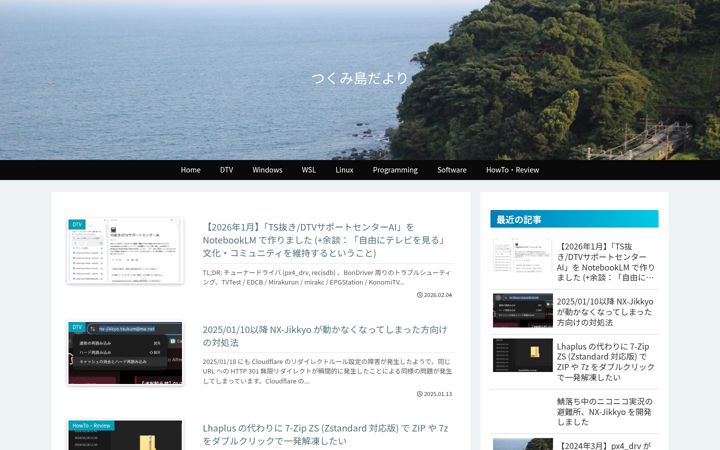Open the DTV category in navigation bar
Screen dimensions: 720x450
(x=226, y=170)
